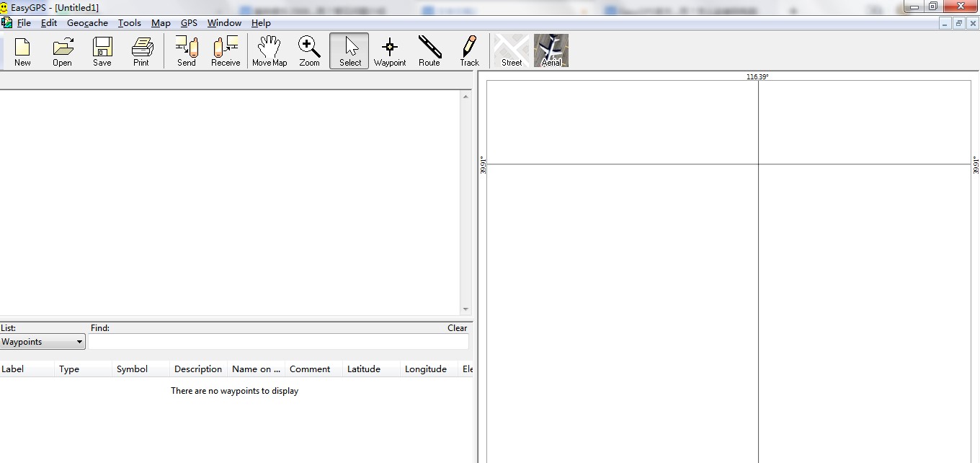Click inside the Find search field

[278, 342]
